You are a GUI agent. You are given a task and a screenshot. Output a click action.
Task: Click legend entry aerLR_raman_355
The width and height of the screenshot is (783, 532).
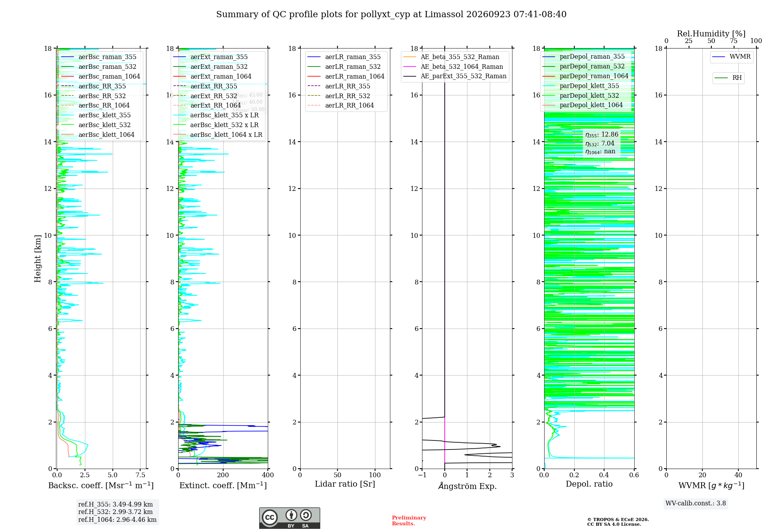pos(344,57)
